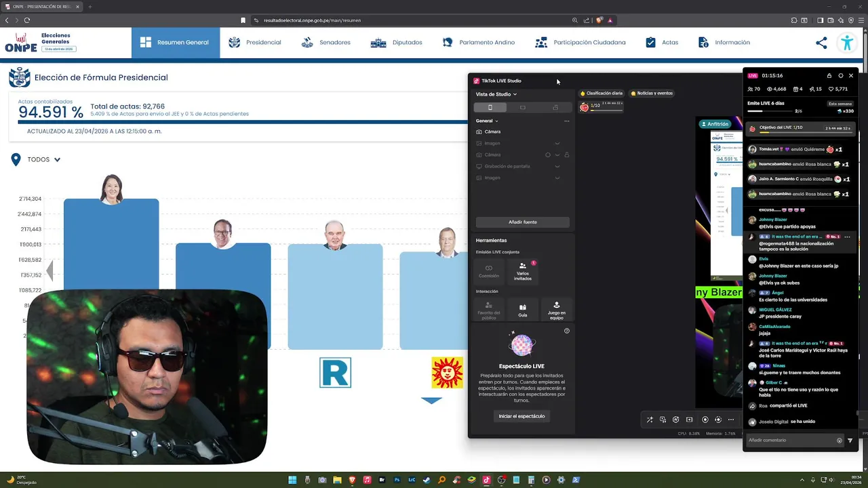868x488 pixels.
Task: Switch to the Diputados tab
Action: coord(397,43)
